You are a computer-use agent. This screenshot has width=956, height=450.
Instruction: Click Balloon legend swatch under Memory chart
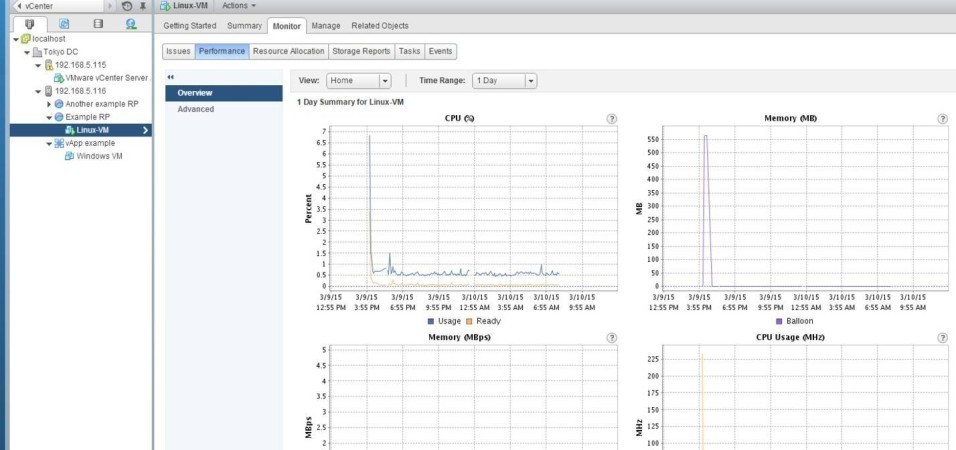[779, 321]
